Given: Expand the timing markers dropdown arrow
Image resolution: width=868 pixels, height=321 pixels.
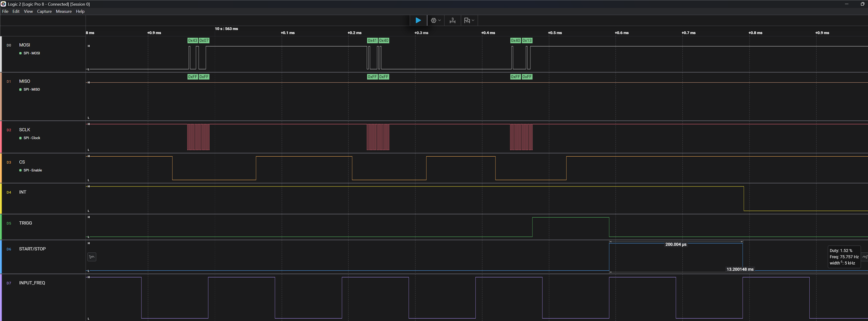Looking at the screenshot, I should click(473, 20).
